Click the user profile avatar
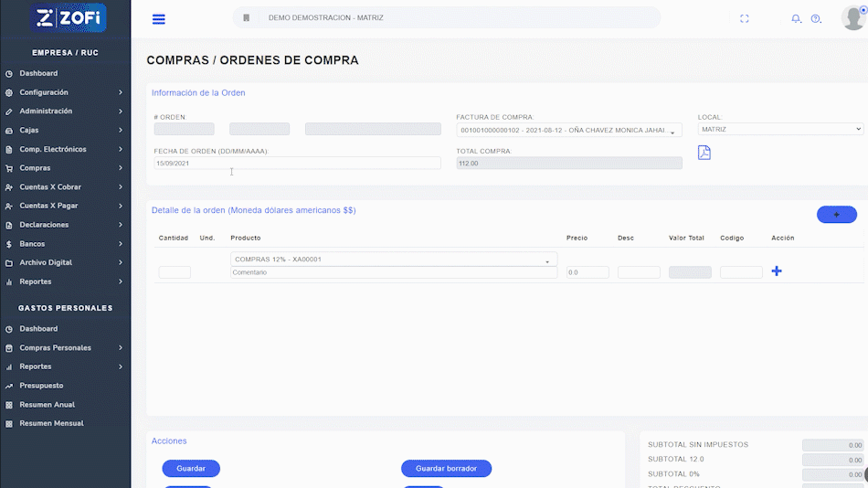 (x=852, y=17)
